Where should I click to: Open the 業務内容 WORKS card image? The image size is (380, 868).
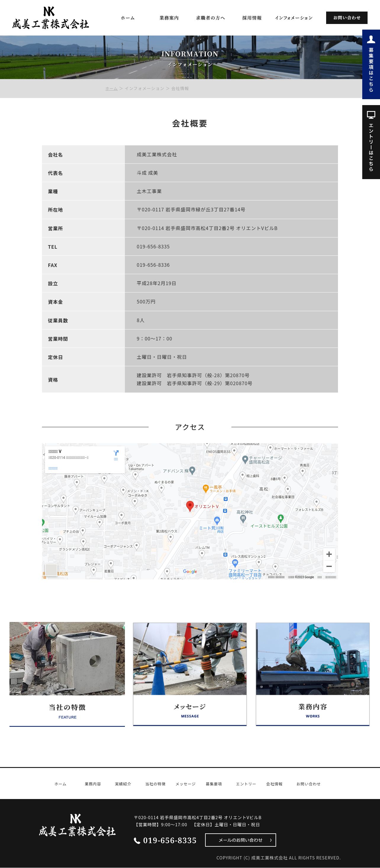313,658
